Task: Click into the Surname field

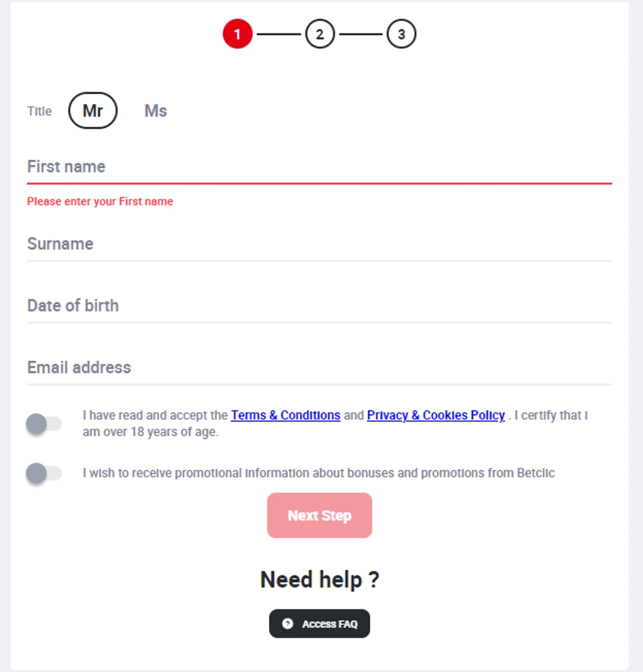Action: coord(319,244)
